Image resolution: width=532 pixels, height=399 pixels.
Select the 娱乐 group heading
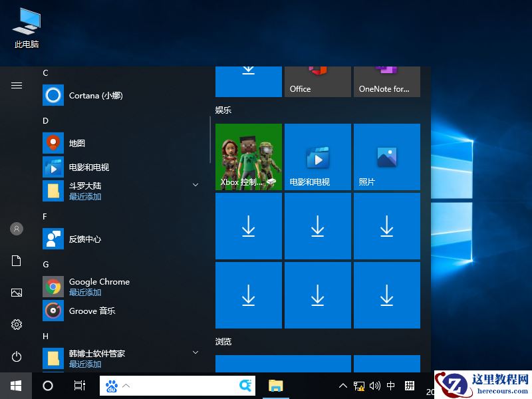click(x=223, y=110)
